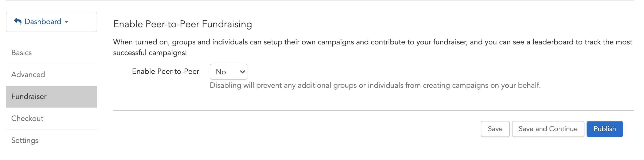Click the Enable Peer-to-Peer Fundraising heading

pyautogui.click(x=182, y=24)
